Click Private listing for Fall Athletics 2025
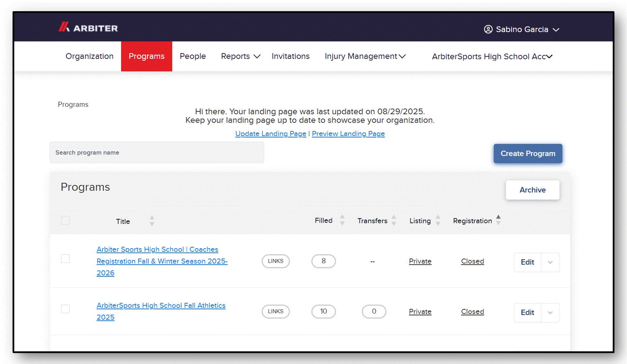627x364 pixels. pos(420,312)
